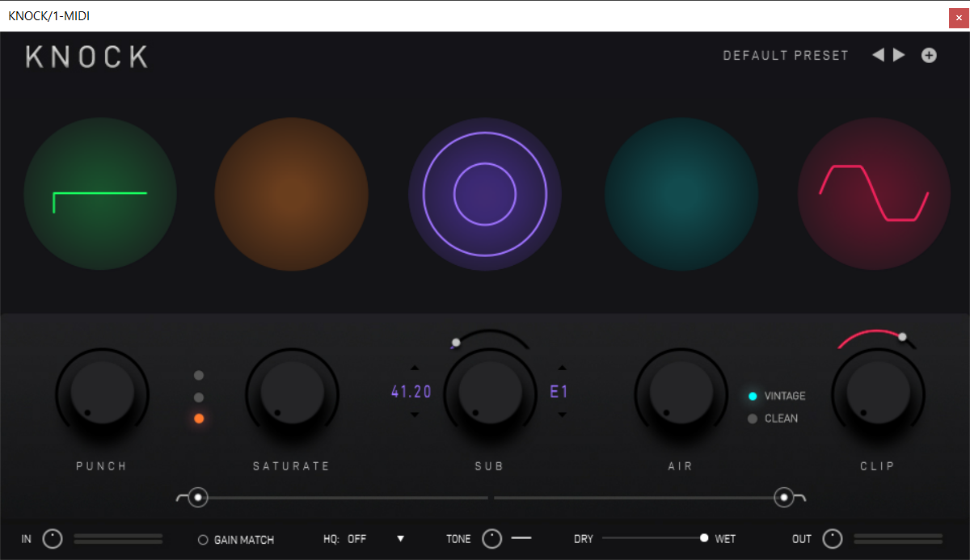Click the green Punch visualizer circle

click(x=100, y=194)
